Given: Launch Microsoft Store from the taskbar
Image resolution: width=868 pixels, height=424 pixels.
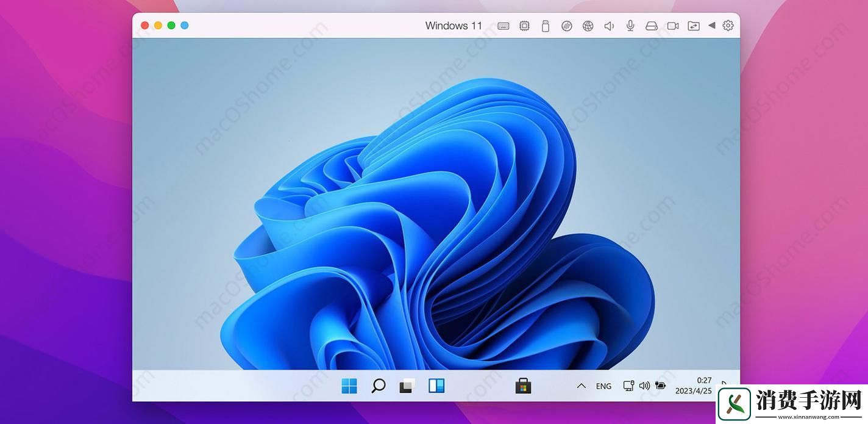Looking at the screenshot, I should tap(523, 386).
